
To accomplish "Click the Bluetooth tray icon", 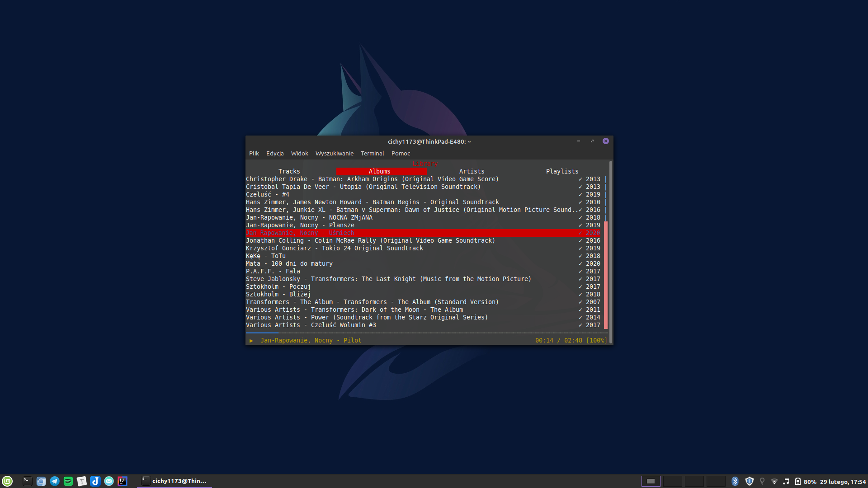I will pos(735,481).
